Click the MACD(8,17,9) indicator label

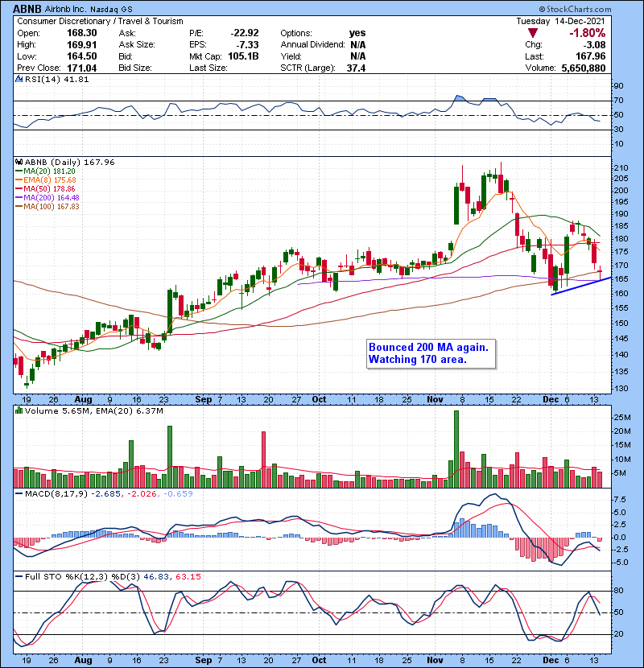tap(56, 494)
